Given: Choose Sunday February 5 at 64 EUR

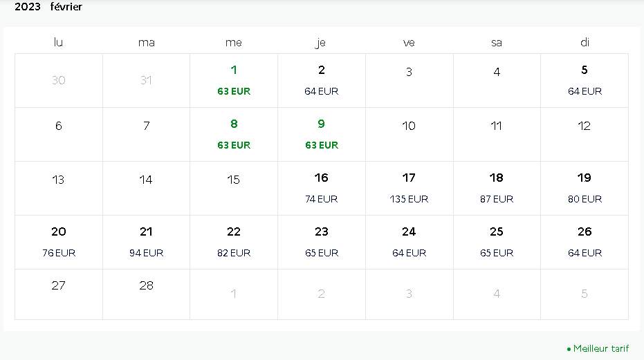Looking at the screenshot, I should [x=585, y=80].
